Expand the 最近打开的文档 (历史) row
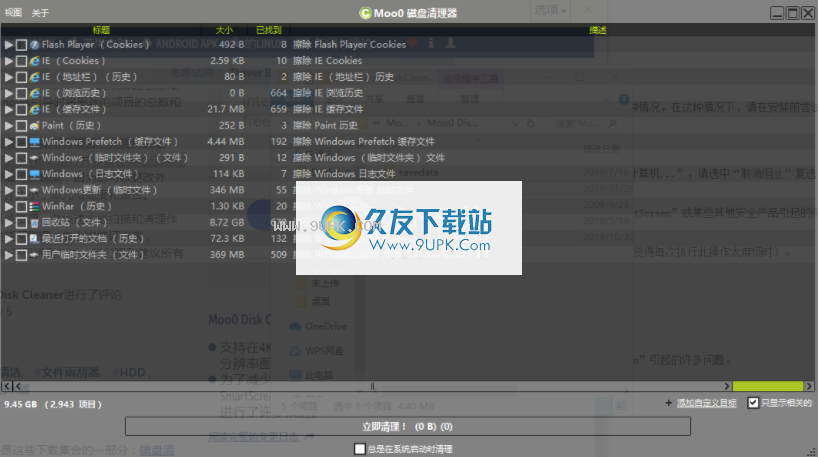Screen dimensions: 819x457 pyautogui.click(x=8, y=239)
